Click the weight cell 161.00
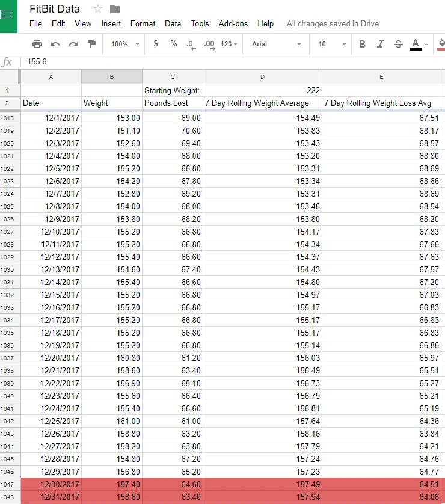The height and width of the screenshot is (504, 445). pos(111,421)
